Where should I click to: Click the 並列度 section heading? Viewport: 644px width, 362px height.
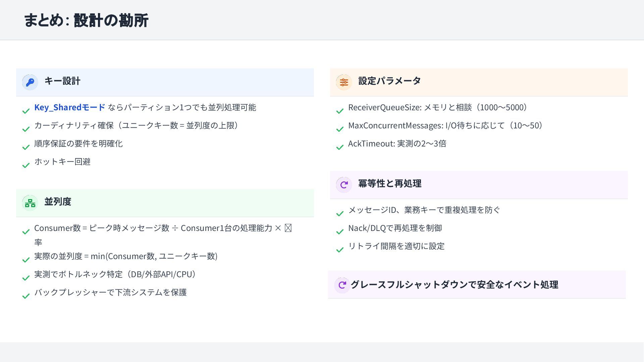(58, 202)
